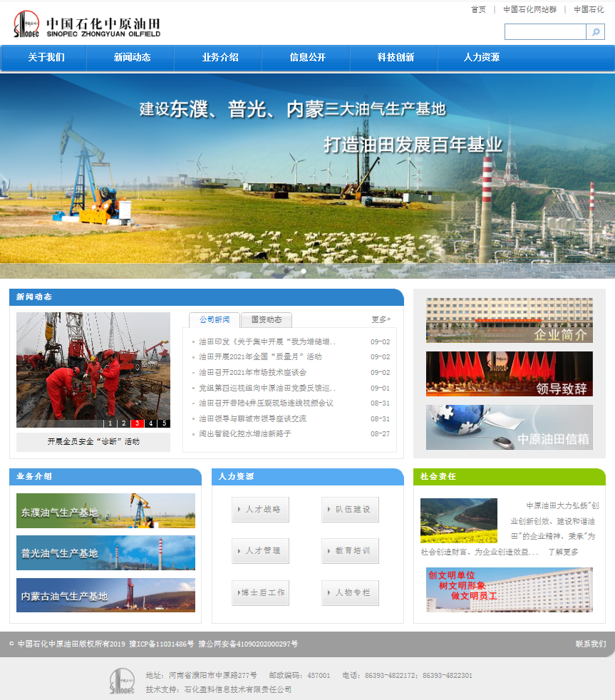Open the 创文明单位 banner image
615x700 pixels.
pyautogui.click(x=510, y=590)
